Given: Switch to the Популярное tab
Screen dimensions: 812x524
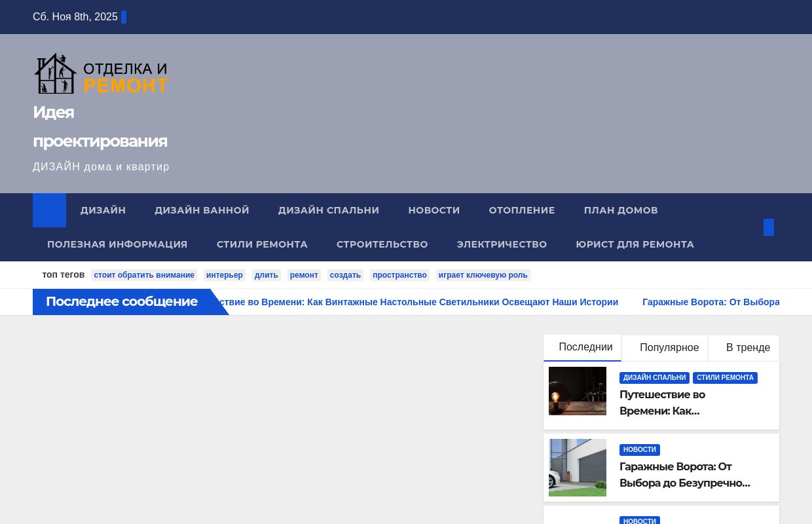Looking at the screenshot, I should (669, 347).
